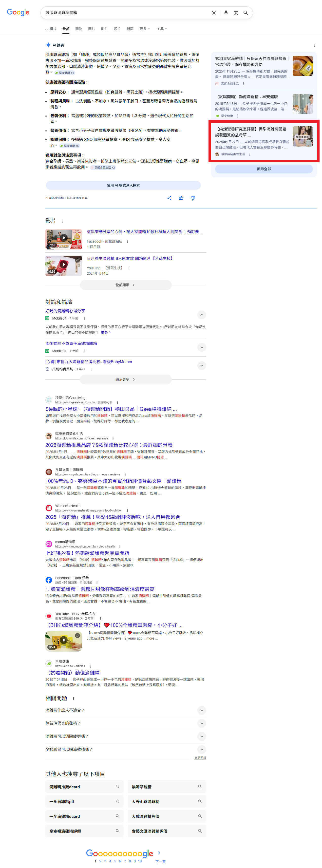The height and width of the screenshot is (868, 322).
Task: Open Google Lens image search icon
Action: click(x=236, y=13)
